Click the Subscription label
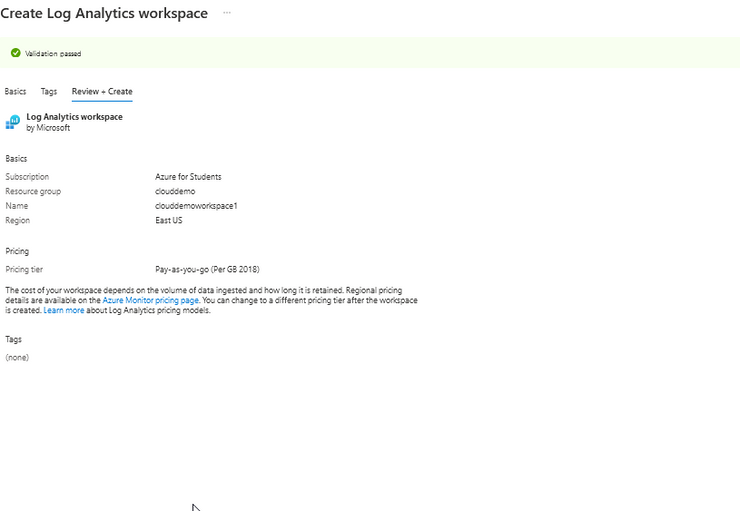 click(x=27, y=176)
